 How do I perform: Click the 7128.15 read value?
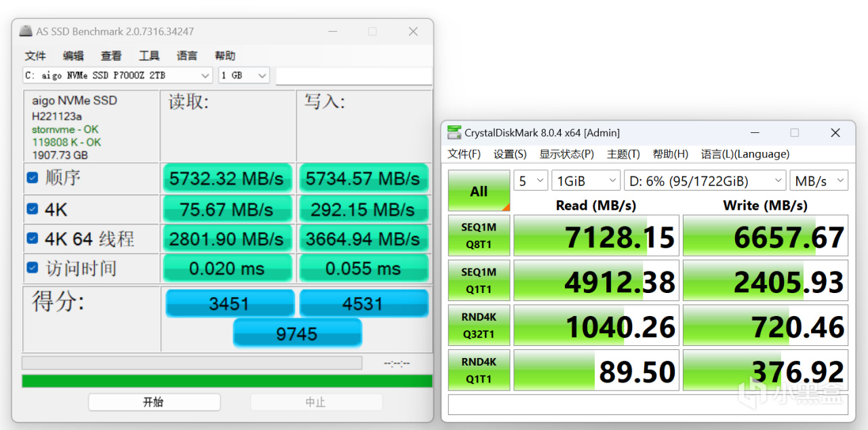[596, 235]
